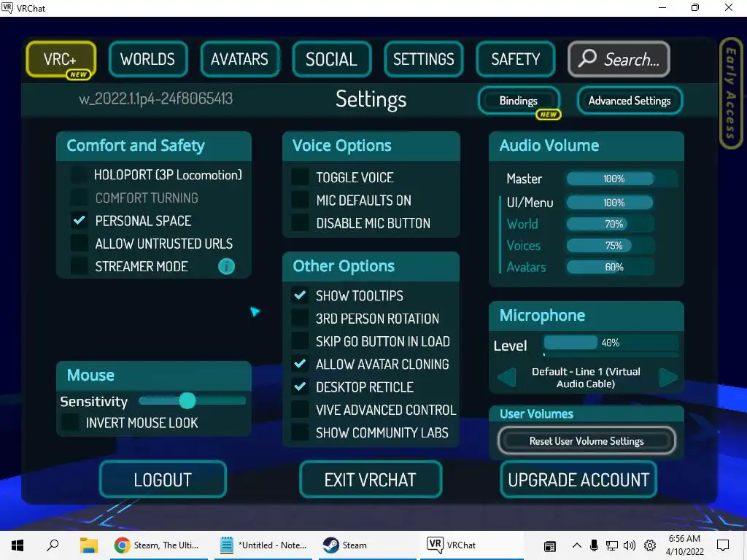The width and height of the screenshot is (747, 560).
Task: Click the Streamer Mode info icon
Action: click(226, 266)
